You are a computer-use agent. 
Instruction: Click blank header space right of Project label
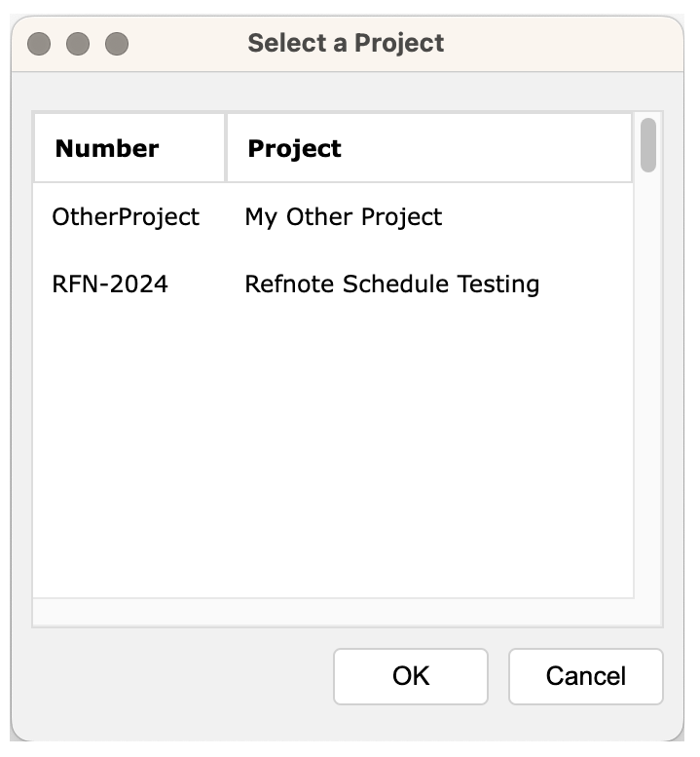pyautogui.click(x=487, y=149)
